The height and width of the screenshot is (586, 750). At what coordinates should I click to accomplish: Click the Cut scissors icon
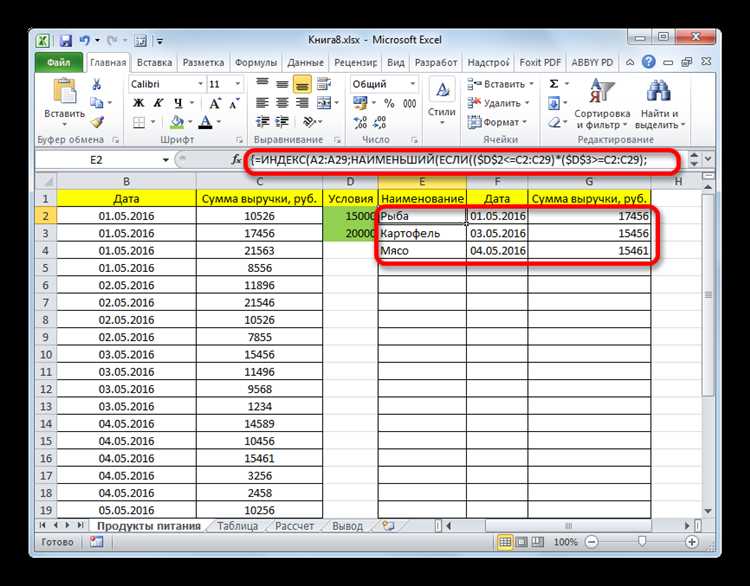click(97, 84)
